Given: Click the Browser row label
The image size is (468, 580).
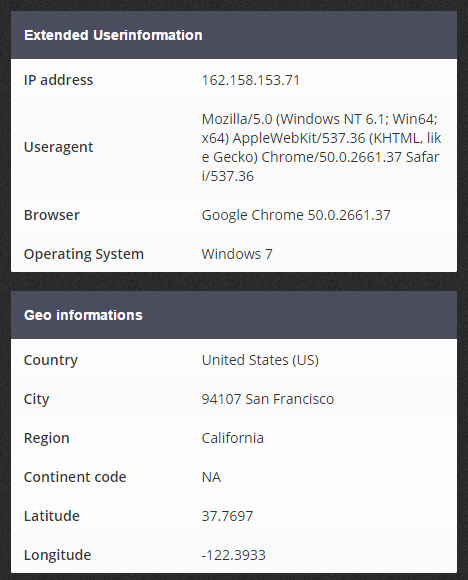Looking at the screenshot, I should click(x=52, y=215).
